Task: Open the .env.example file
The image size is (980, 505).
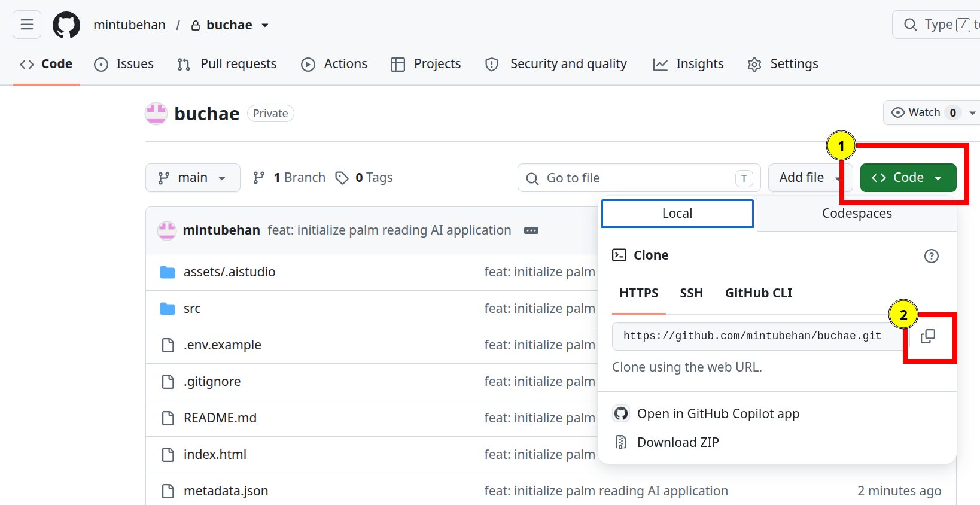Action: pyautogui.click(x=223, y=345)
